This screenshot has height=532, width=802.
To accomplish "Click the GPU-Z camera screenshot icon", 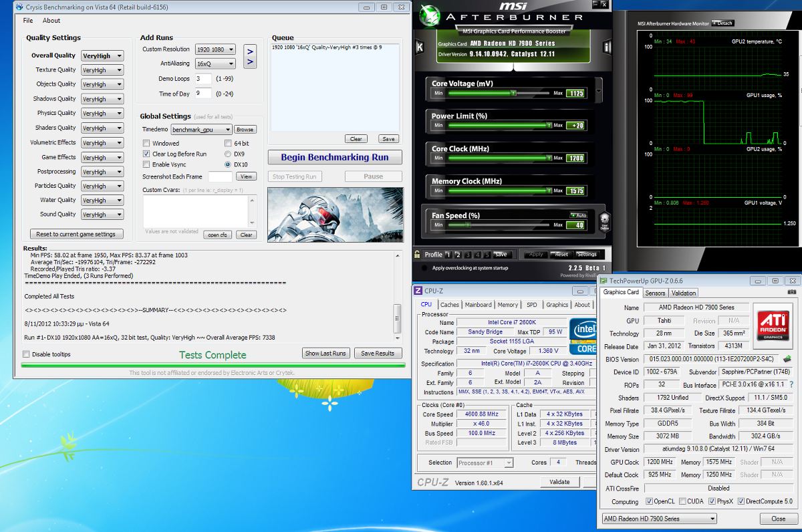I will point(791,292).
